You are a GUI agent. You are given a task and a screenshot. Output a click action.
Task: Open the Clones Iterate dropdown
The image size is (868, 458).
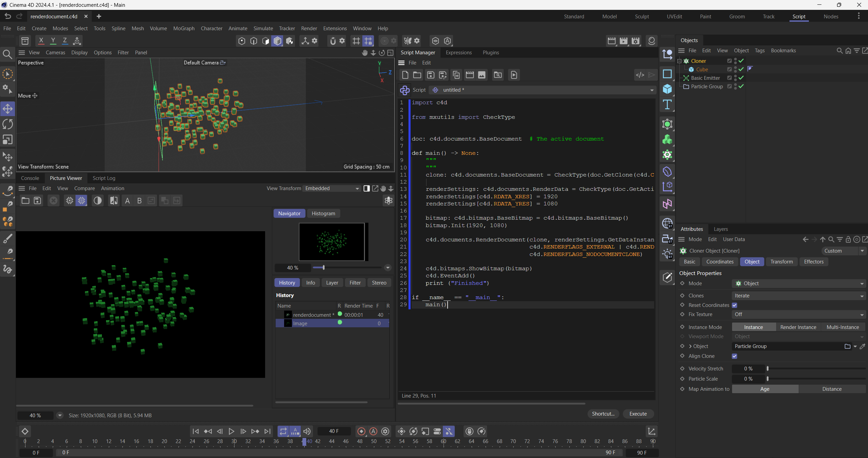[x=798, y=296]
